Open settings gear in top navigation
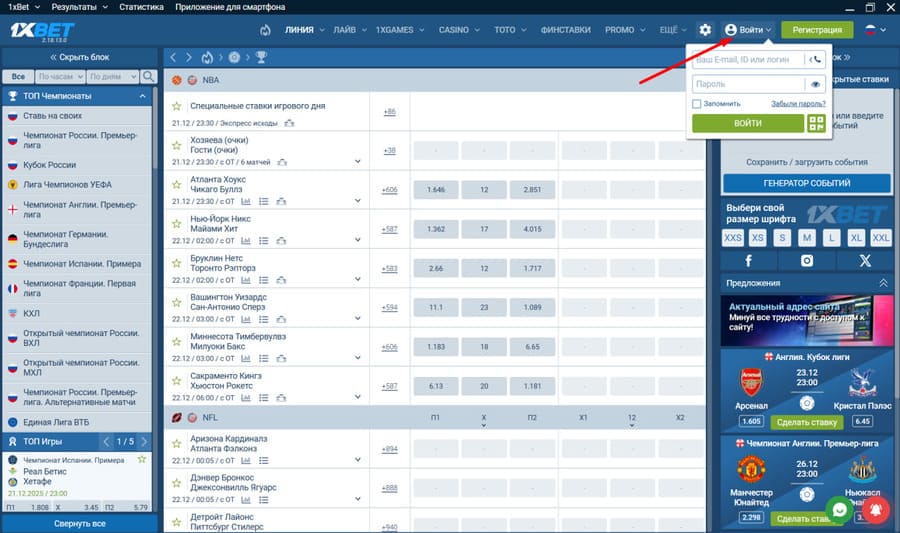The height and width of the screenshot is (533, 900). coord(705,30)
